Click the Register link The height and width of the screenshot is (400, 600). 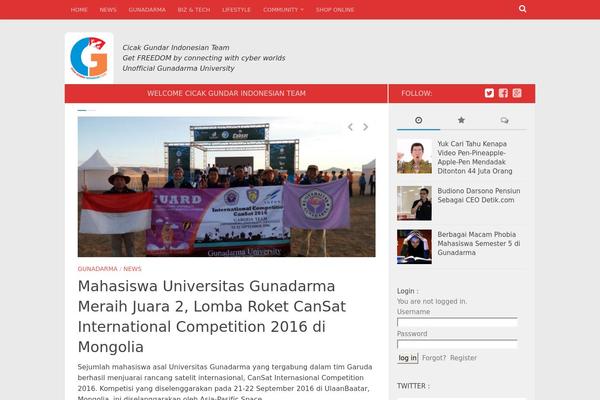(x=463, y=358)
